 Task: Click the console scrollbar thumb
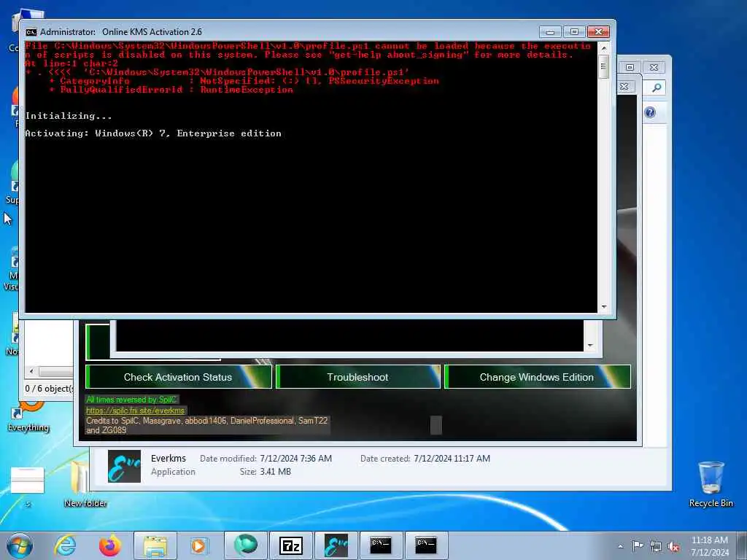(x=603, y=66)
